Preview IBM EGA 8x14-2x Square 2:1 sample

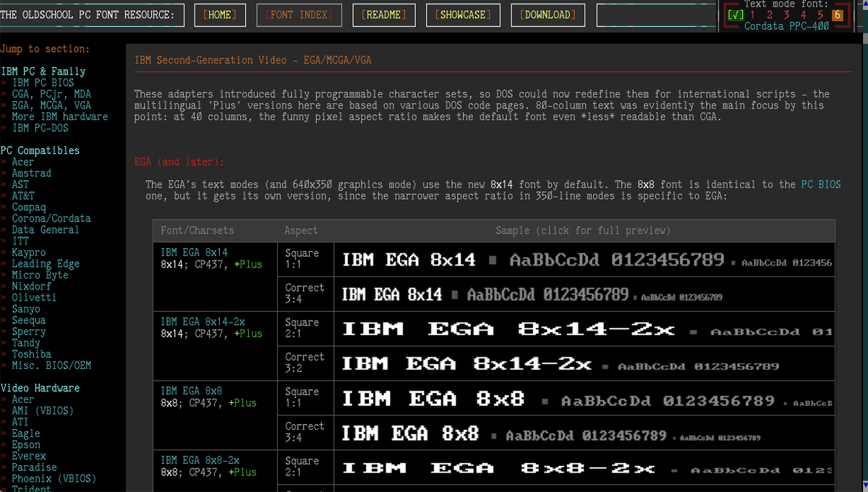pos(584,328)
